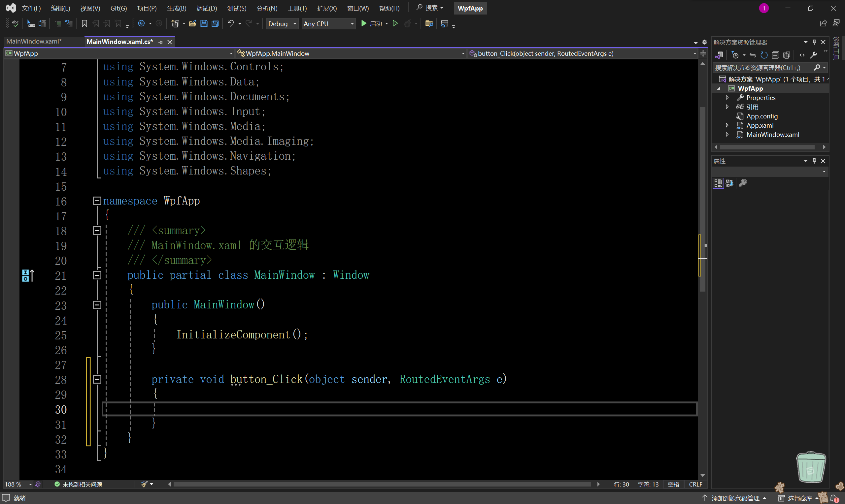Toggle the Solution Explorer show all files icon
The image size is (845, 504).
point(787,55)
